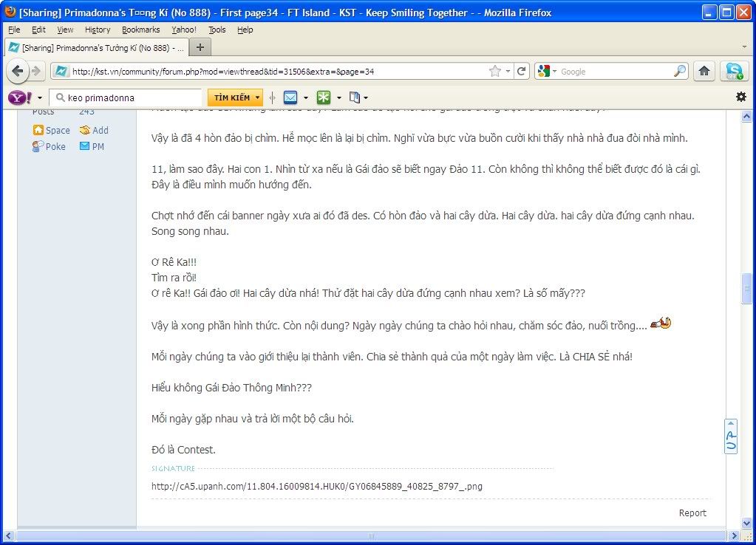Open the Google search engine dropdown
The height and width of the screenshot is (545, 756).
tap(554, 72)
